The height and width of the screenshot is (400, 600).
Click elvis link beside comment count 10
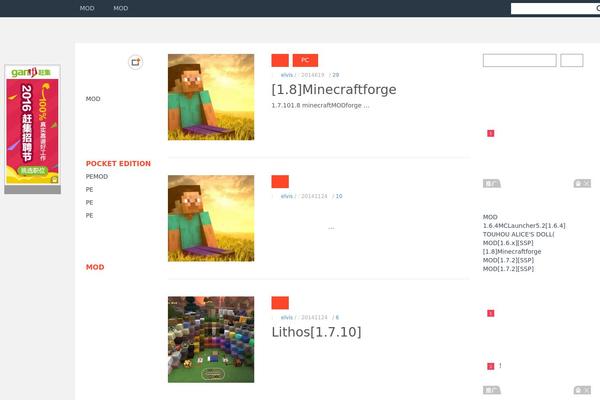point(287,196)
